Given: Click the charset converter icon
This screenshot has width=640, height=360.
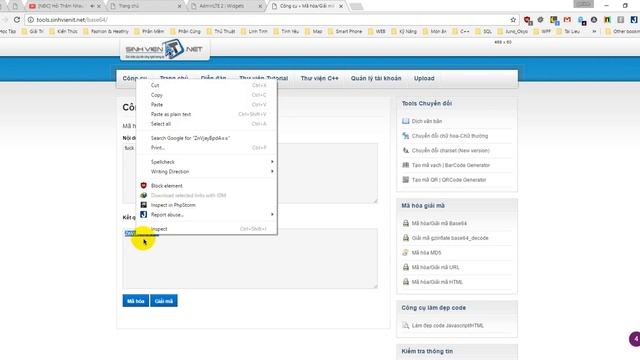Looking at the screenshot, I should click(405, 151).
